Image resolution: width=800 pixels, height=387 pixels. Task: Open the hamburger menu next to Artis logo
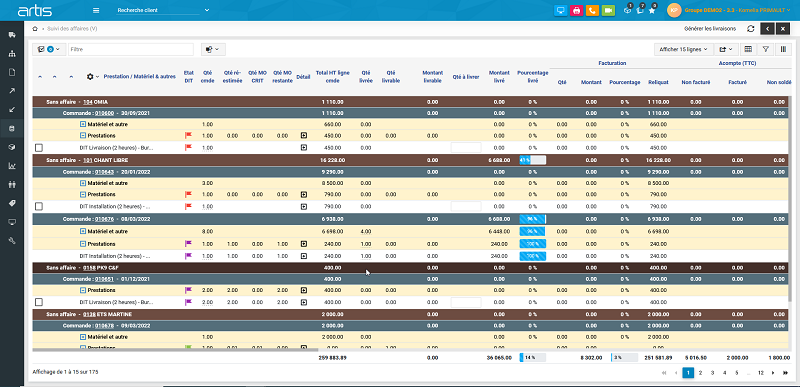[96, 10]
